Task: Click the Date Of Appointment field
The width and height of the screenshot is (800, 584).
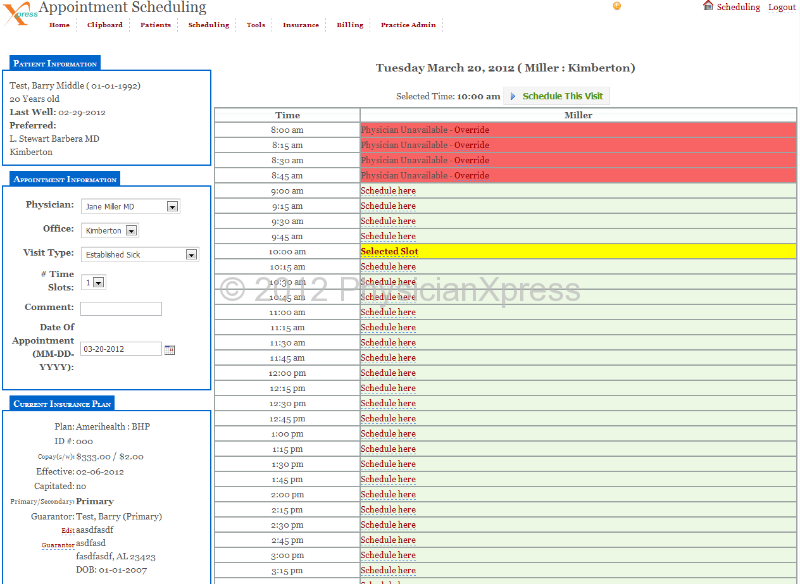Action: pyautogui.click(x=120, y=349)
